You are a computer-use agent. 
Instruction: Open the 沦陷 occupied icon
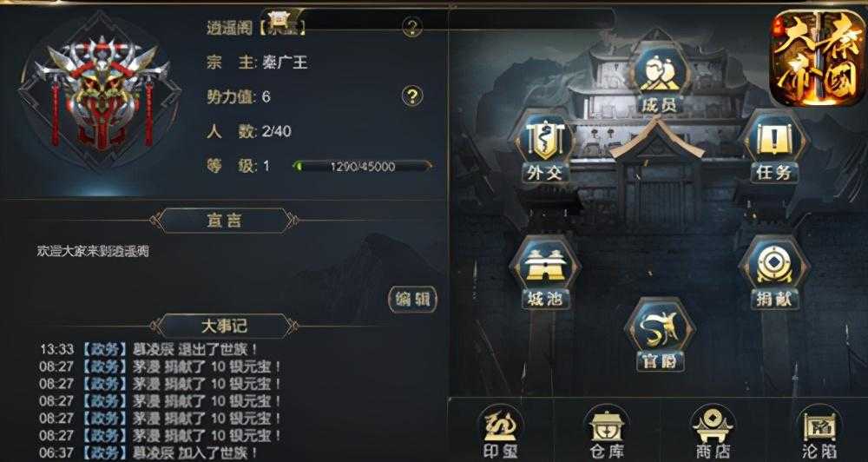coord(819,433)
